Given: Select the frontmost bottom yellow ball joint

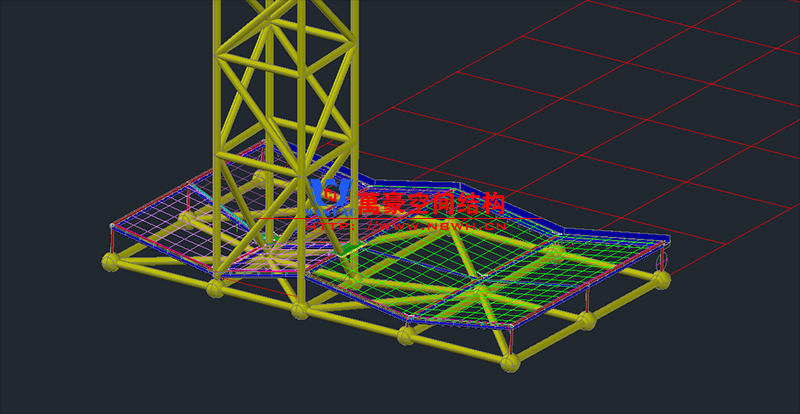Looking at the screenshot, I should [x=511, y=362].
